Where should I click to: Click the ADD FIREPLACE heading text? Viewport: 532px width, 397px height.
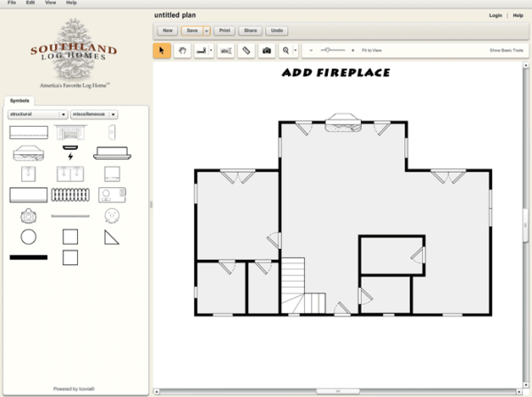click(336, 73)
